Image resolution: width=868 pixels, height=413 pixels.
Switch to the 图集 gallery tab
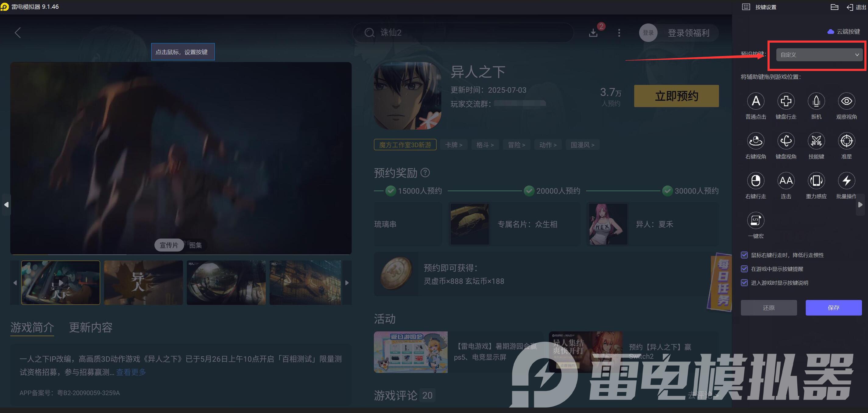click(196, 245)
